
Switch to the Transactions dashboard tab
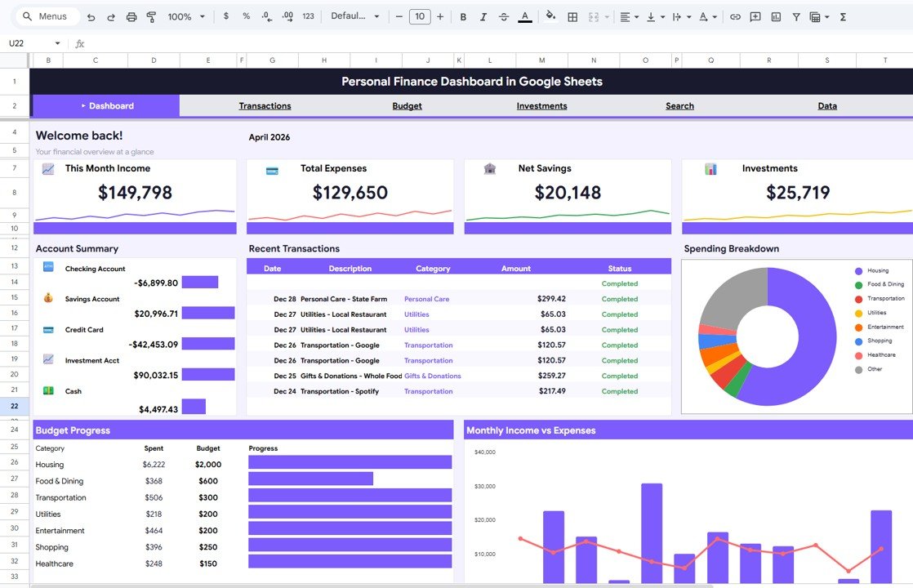[x=265, y=105]
